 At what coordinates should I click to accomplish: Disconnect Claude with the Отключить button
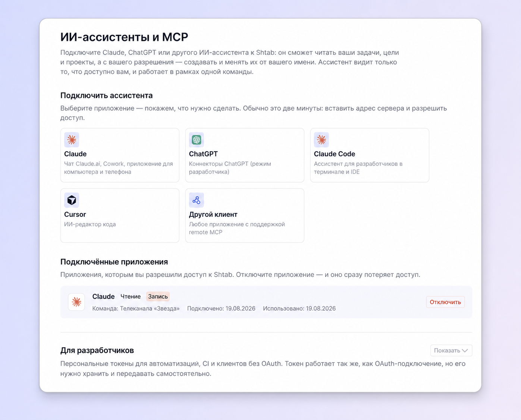point(445,302)
